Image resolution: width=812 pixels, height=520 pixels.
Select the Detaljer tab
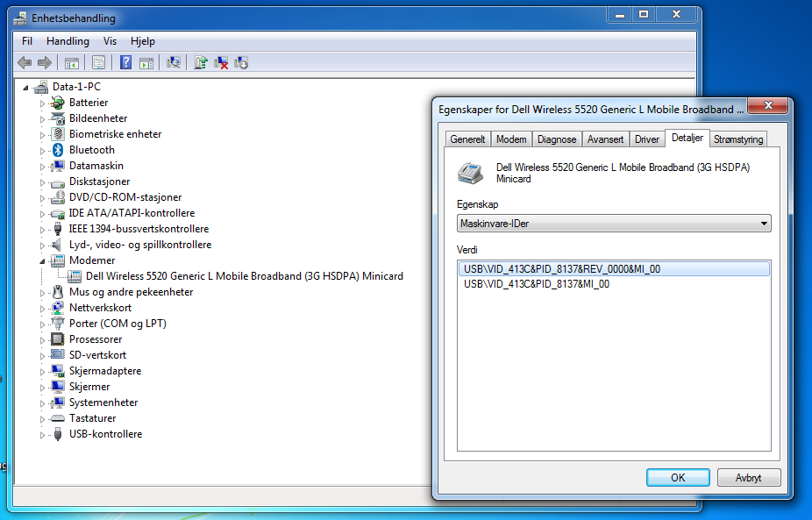tap(687, 138)
